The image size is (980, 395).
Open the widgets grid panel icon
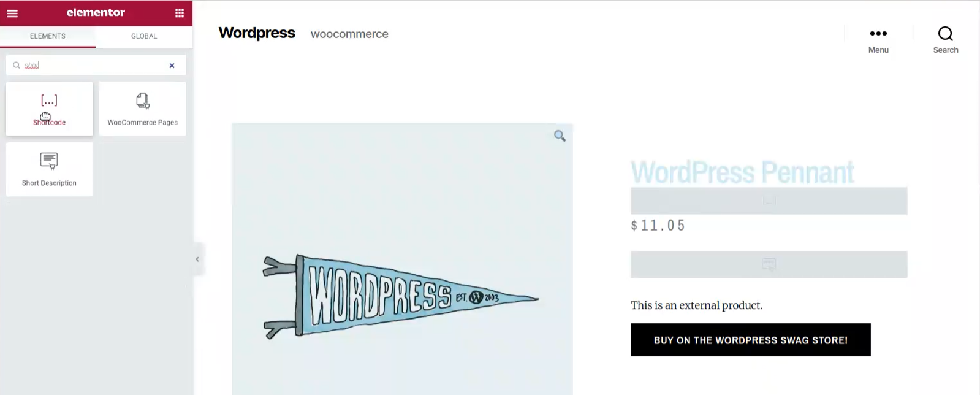click(x=180, y=13)
